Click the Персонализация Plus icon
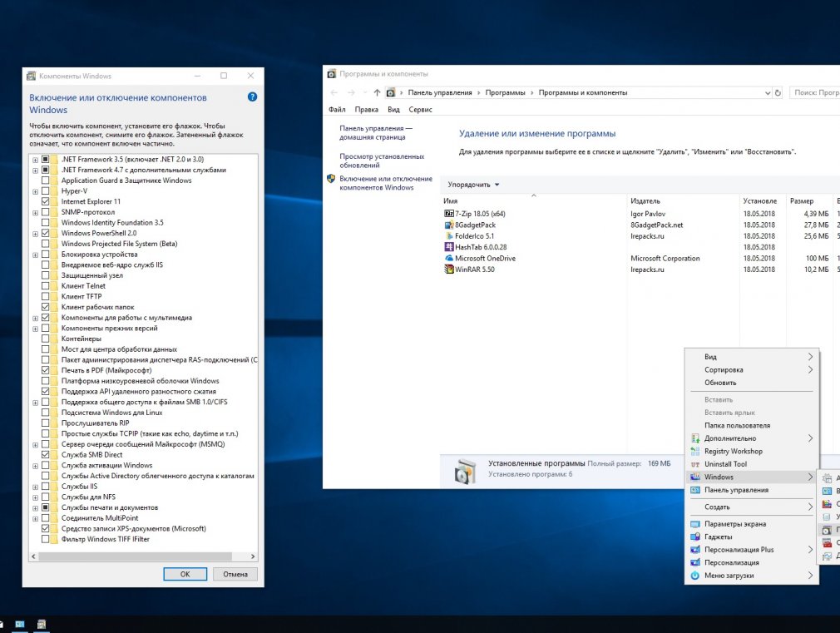The height and width of the screenshot is (633, 840). pos(694,549)
